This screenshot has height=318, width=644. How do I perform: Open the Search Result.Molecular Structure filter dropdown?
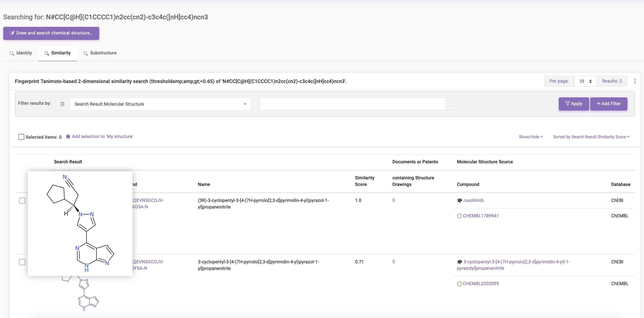tap(160, 104)
